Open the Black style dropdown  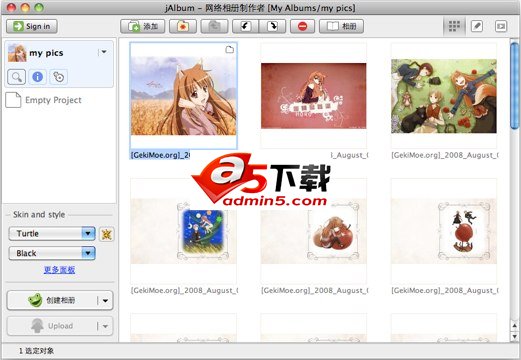52,253
